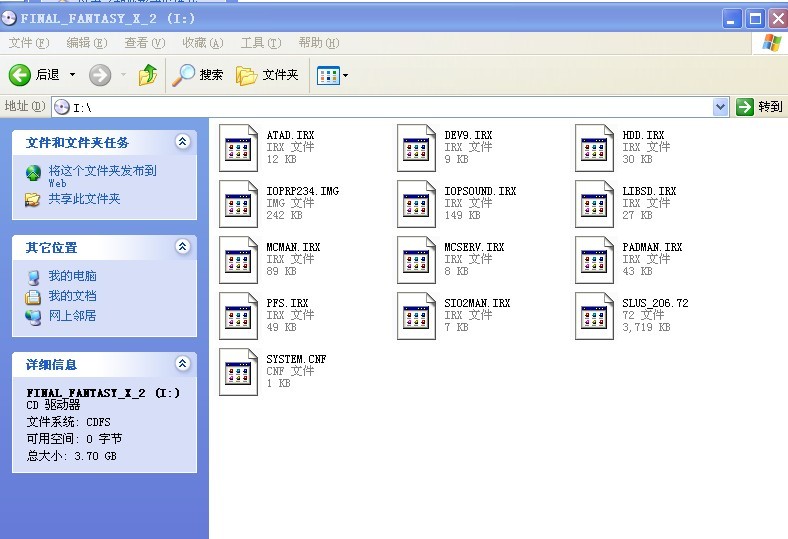
Task: Click the PFS.IRX file icon
Action: [x=239, y=316]
